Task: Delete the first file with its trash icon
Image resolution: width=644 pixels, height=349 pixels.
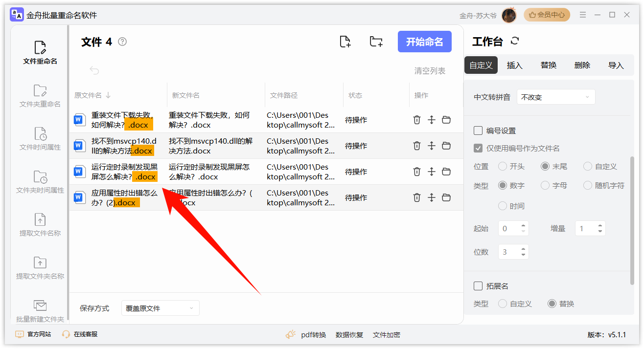Action: coord(416,120)
